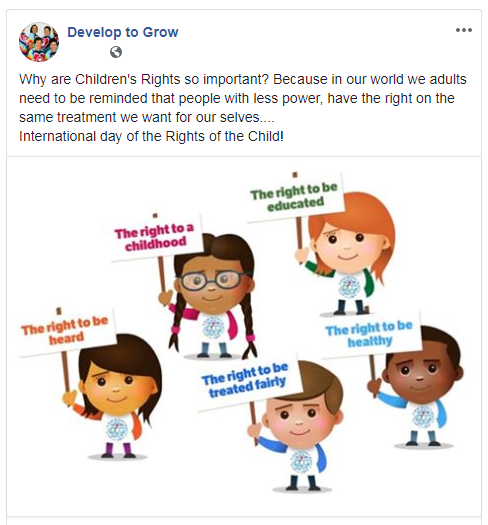Click the glasses on the braided girl
This screenshot has height=525, width=488.
[212, 280]
